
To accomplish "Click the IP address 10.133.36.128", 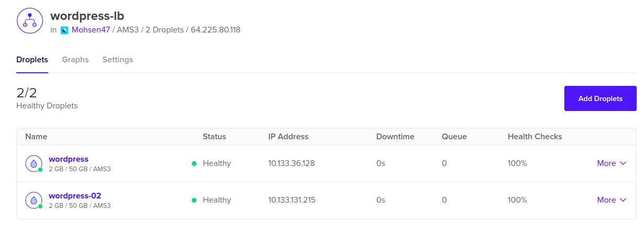I will coord(291,163).
